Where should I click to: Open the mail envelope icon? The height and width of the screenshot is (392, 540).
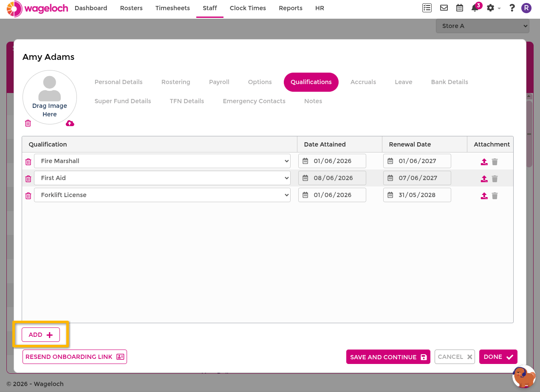tap(444, 8)
